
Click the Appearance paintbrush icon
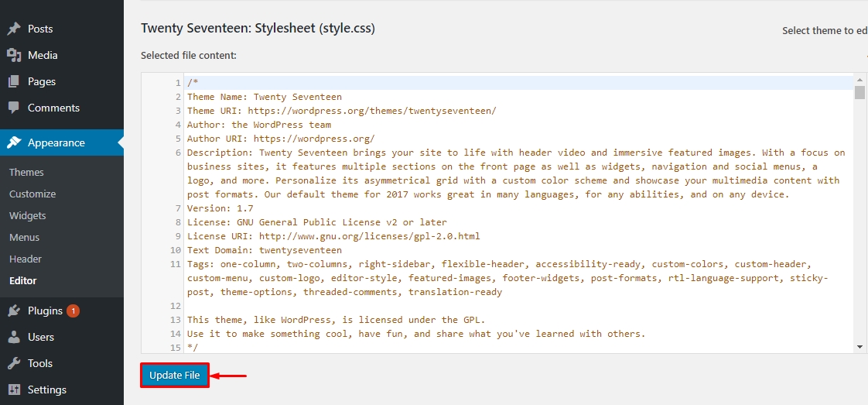click(x=14, y=142)
